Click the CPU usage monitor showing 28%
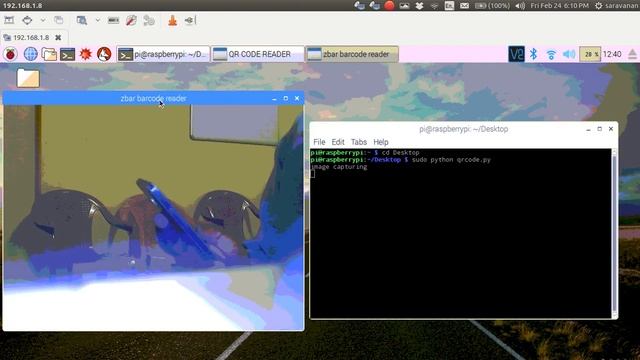Image resolution: width=640 pixels, height=360 pixels. coord(590,54)
